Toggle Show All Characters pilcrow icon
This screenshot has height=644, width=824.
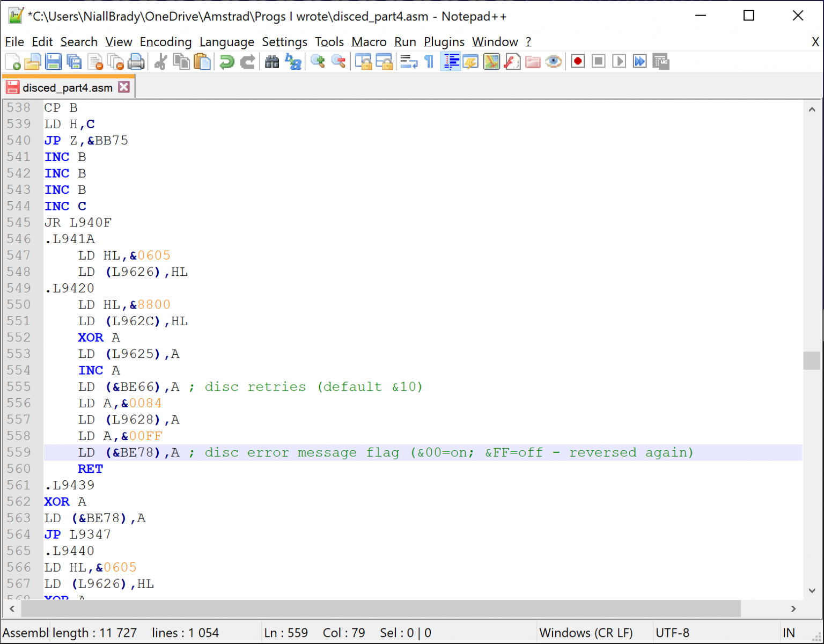click(x=429, y=62)
